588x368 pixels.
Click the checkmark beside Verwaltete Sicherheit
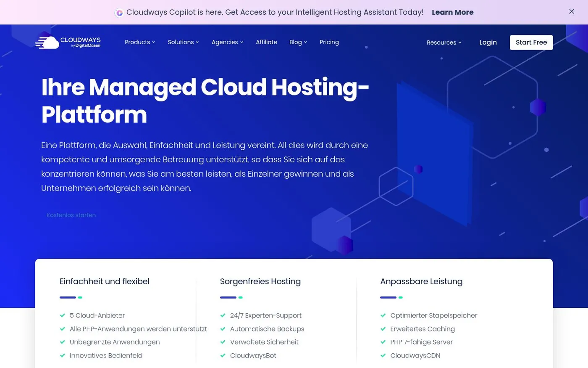coord(223,342)
